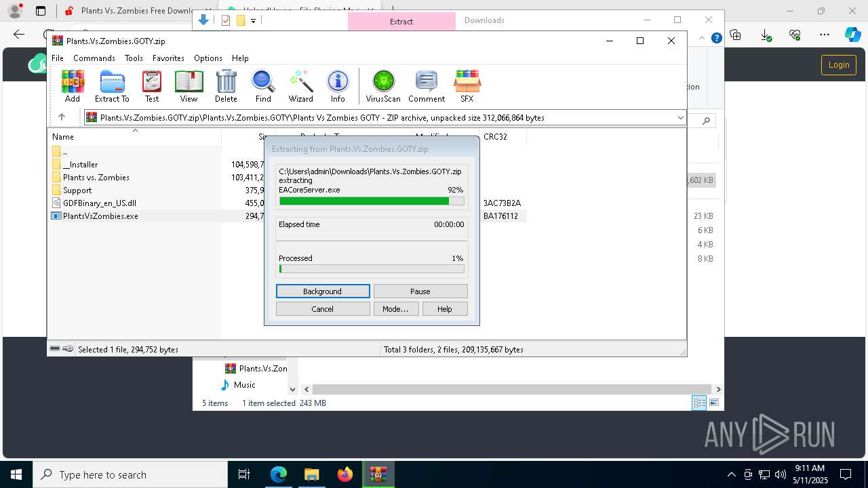Select PlantsVsZombies.exe file
This screenshot has height=488, width=868.
(100, 216)
